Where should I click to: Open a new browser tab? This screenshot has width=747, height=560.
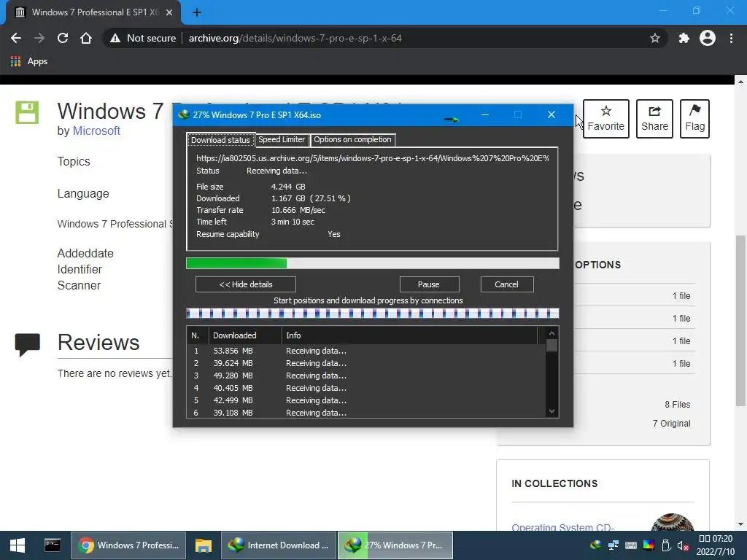point(197,12)
